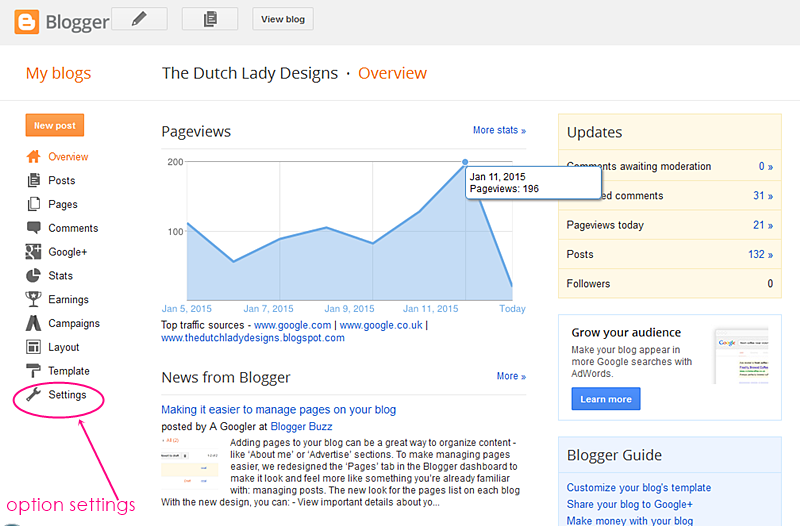Click the Comments speech bubble icon

pos(33,228)
